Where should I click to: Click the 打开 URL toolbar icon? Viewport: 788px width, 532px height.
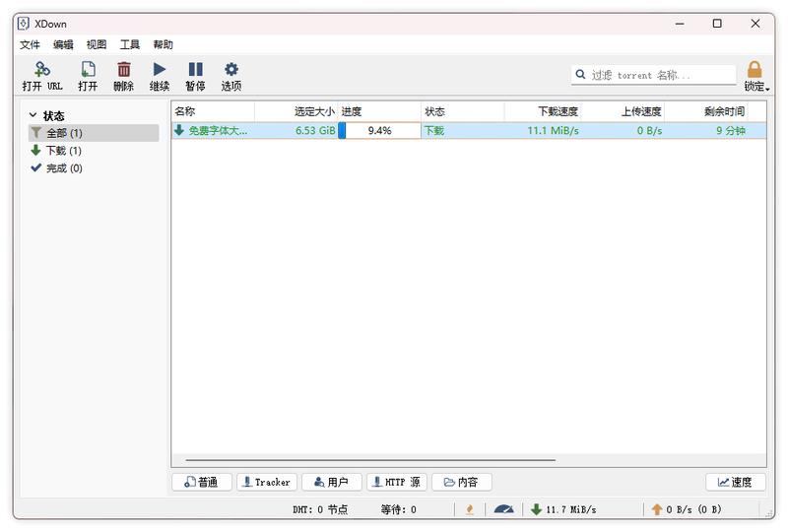tap(42, 69)
